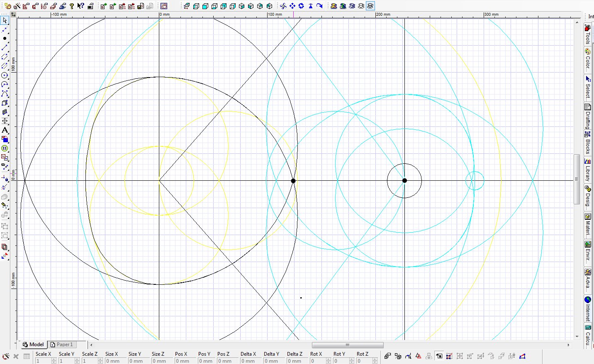
Task: Click the red triangle snap icon
Action: (418, 356)
